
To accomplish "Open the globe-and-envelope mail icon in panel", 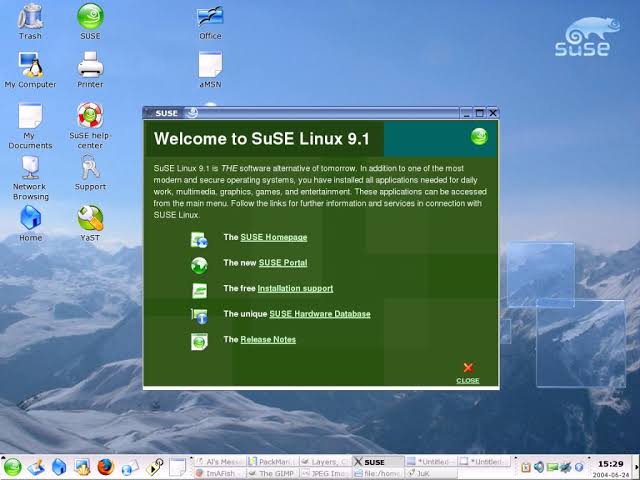I will coord(130,468).
